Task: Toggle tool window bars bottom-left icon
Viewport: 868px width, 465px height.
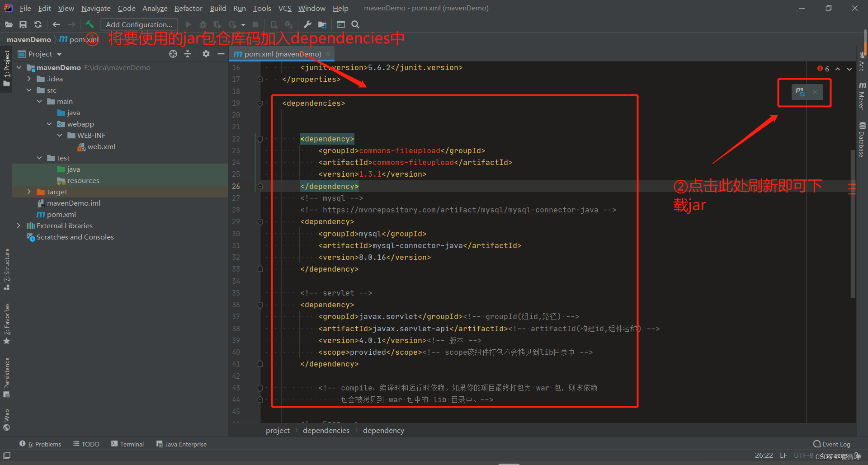Action: tap(7, 456)
